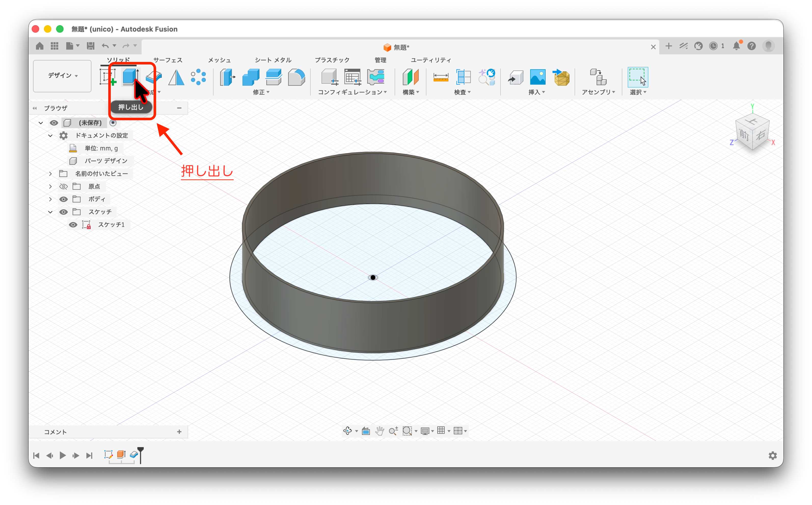Viewport: 812px width, 505px height.
Task: Open the 構築 dropdown
Action: 411,92
